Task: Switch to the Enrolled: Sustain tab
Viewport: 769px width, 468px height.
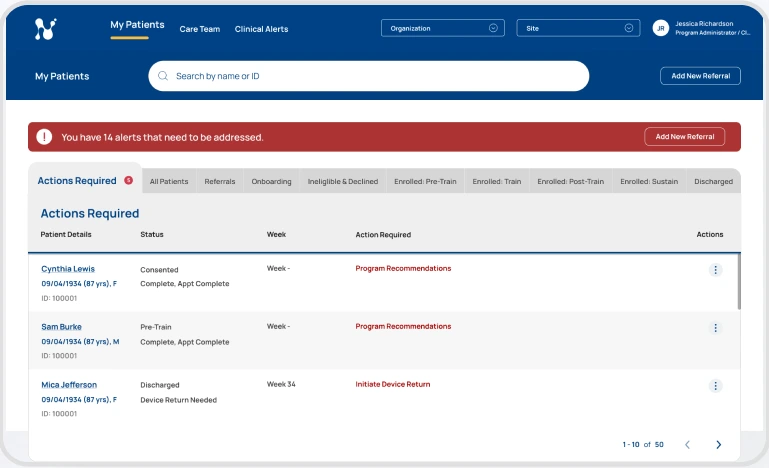Action: (x=649, y=181)
